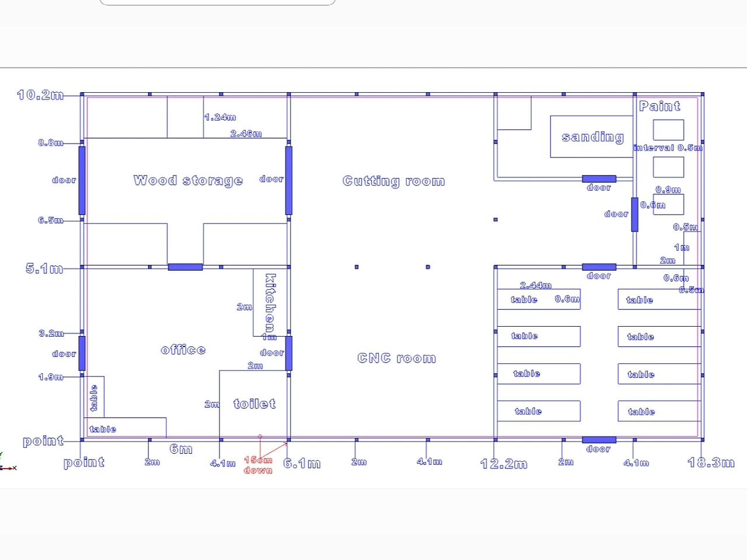Select the "2.46m" dimension text
747x560 pixels.
pos(246,134)
